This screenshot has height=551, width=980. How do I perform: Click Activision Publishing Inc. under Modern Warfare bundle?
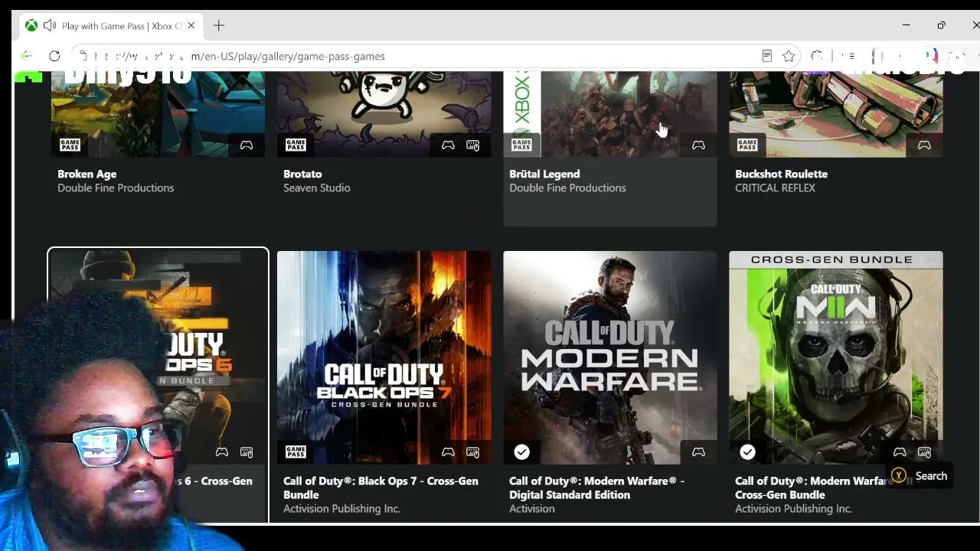pos(793,508)
